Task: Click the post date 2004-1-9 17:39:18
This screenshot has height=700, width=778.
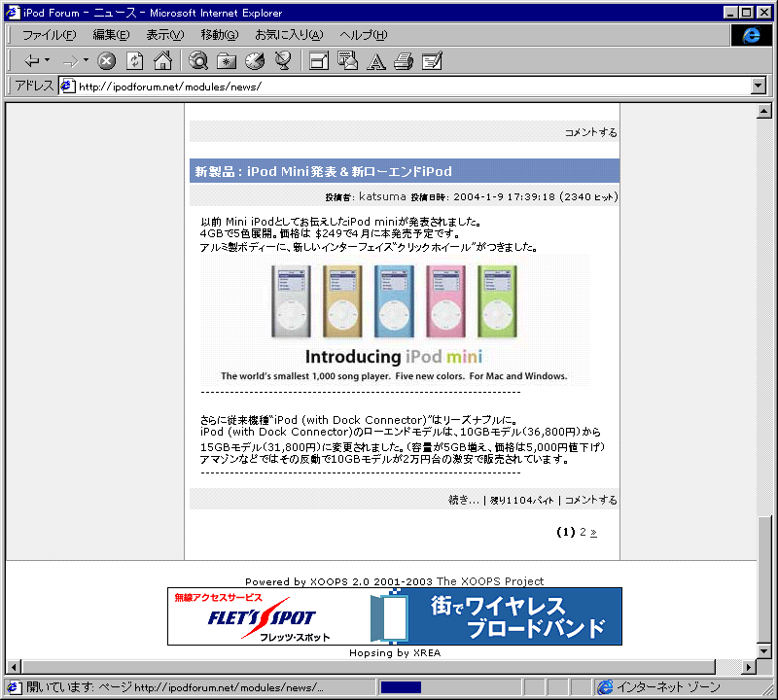Action: point(504,196)
